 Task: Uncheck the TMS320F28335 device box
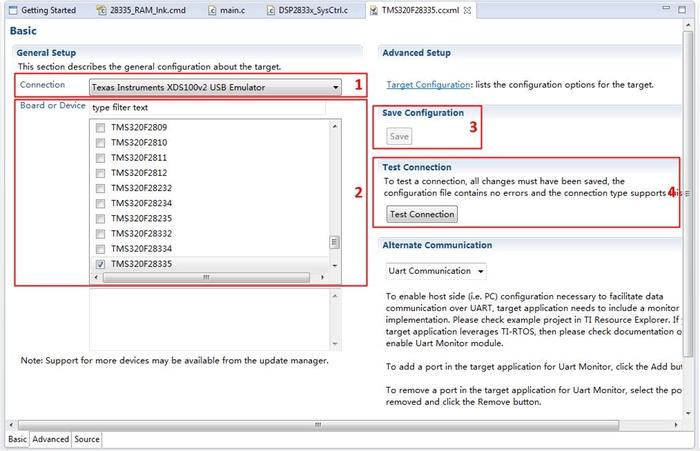coord(100,264)
